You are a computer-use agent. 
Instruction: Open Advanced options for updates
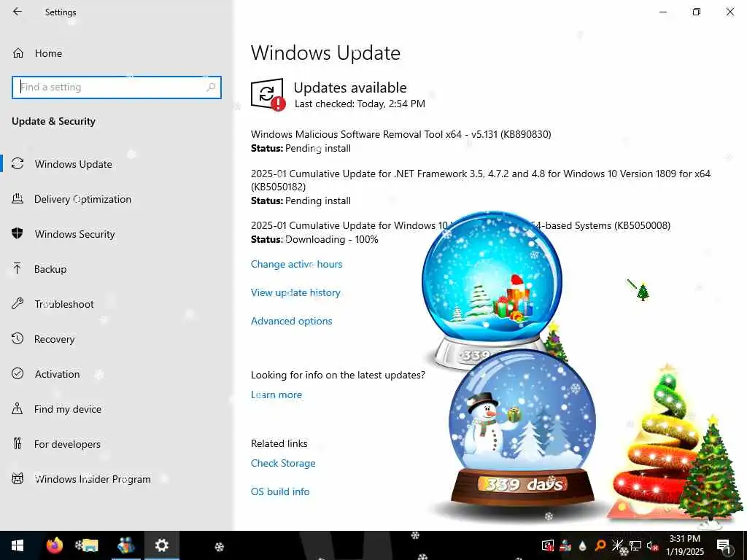[x=292, y=321]
